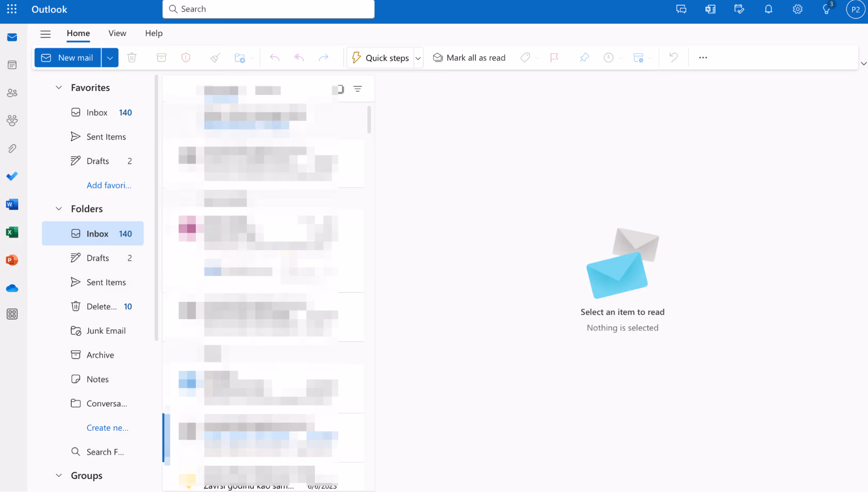Screen dimensions: 868x492
Task: Open the message list filter icon
Action: click(x=357, y=89)
